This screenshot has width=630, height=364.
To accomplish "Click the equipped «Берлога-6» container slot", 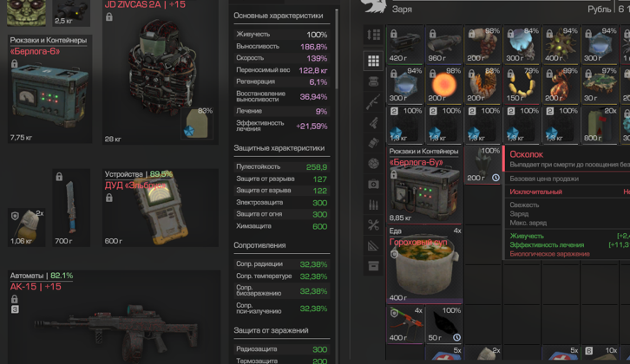I will [49, 89].
